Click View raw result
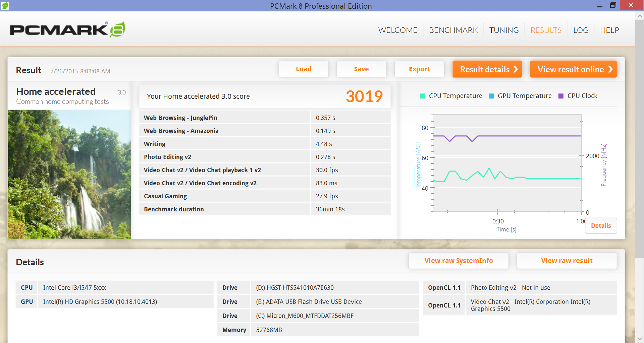 click(x=567, y=261)
